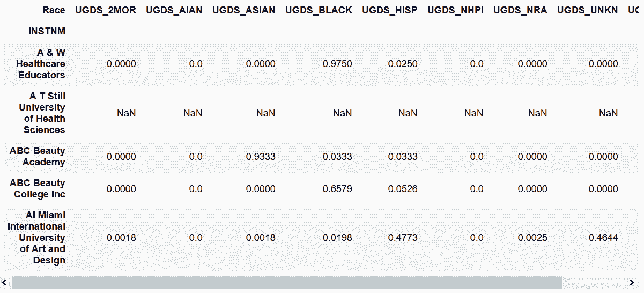Click the INSTNM index label
This screenshot has height=293, width=644.
coord(47,32)
